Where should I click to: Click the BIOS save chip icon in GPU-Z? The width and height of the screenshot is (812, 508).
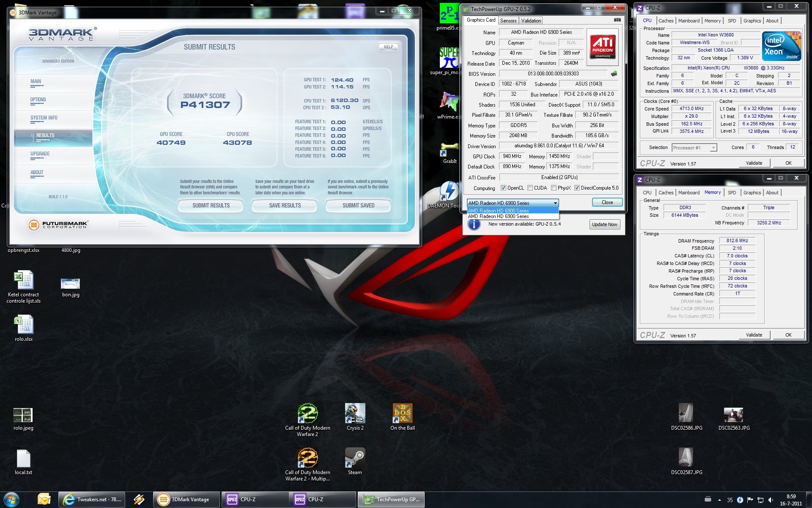(x=614, y=74)
